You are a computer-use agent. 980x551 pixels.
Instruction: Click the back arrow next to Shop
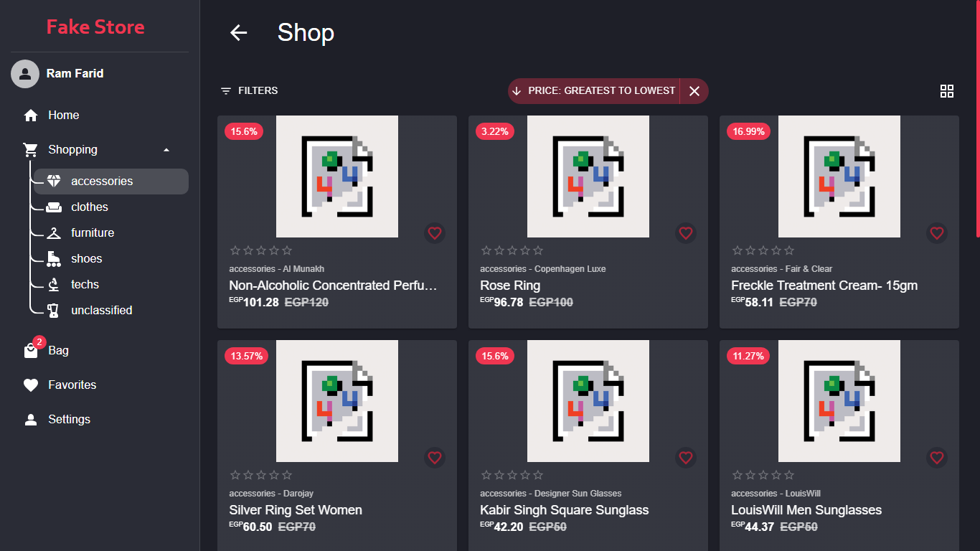(238, 32)
